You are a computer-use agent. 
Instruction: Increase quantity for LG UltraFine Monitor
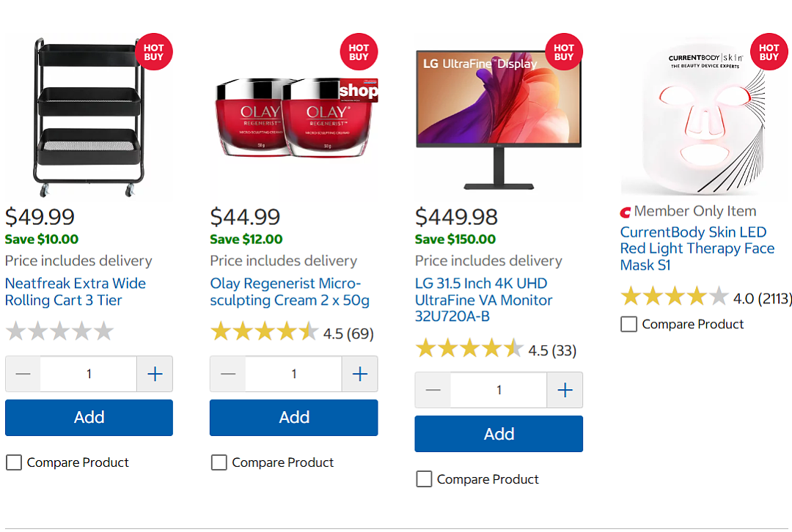point(565,390)
